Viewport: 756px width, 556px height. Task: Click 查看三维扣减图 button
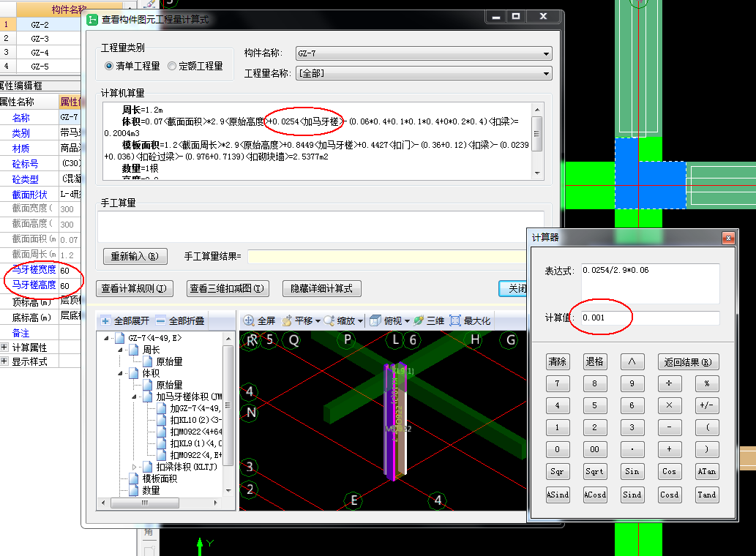point(227,288)
